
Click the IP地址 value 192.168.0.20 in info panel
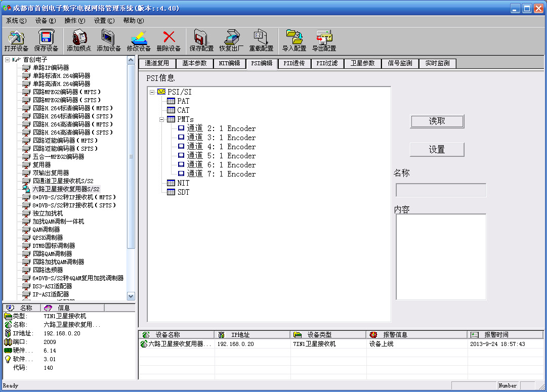62,333
